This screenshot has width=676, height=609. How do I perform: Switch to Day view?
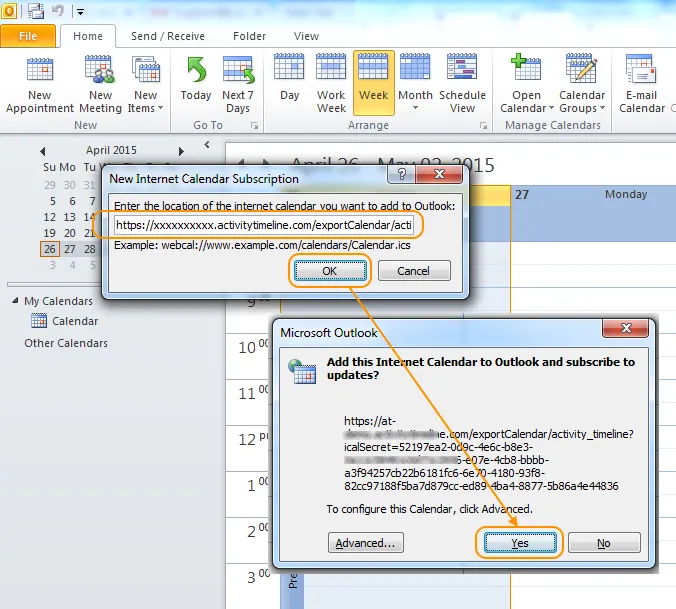tap(289, 80)
